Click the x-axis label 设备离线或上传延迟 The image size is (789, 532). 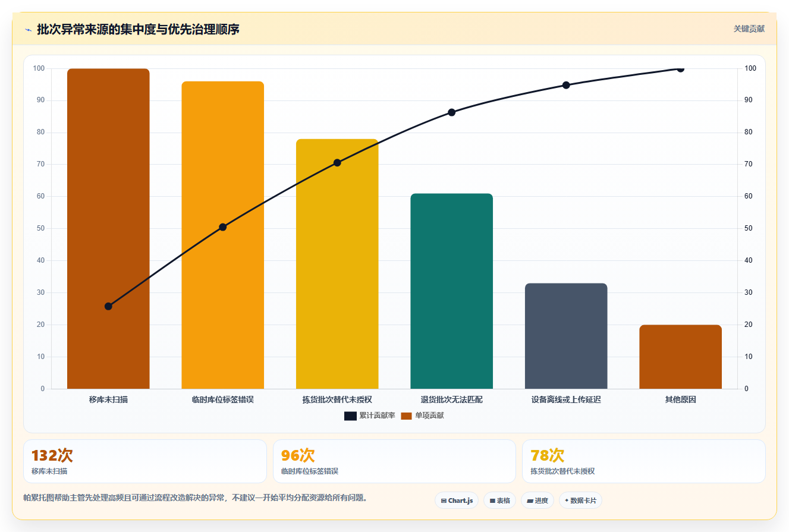566,399
